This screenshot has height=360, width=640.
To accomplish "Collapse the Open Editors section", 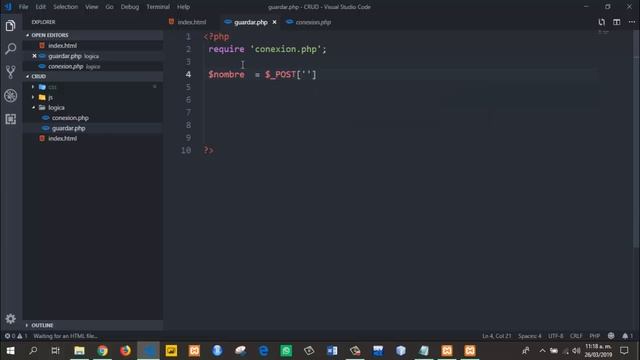I will click(x=93, y=35).
